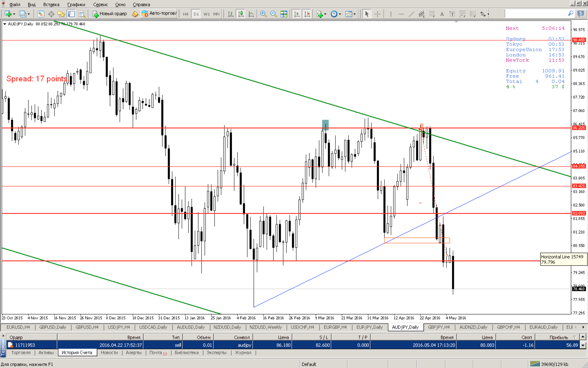This screenshot has height=368, width=588.
Task: Switch to the EURJPY,Daily chart tab
Action: (x=369, y=327)
